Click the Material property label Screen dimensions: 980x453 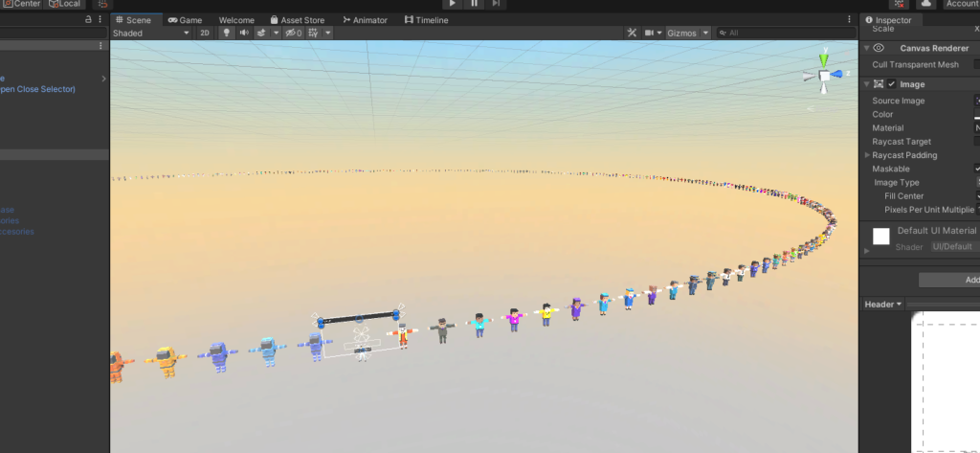(x=887, y=128)
